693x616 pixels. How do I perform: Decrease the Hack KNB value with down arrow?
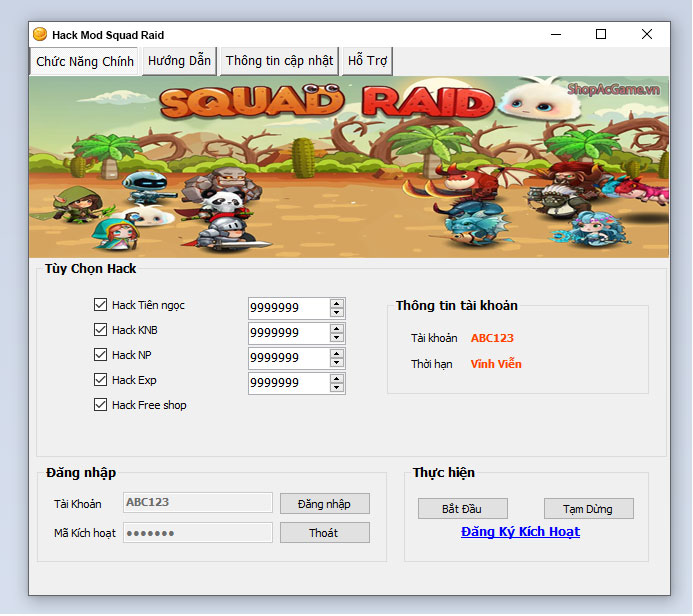tap(337, 338)
